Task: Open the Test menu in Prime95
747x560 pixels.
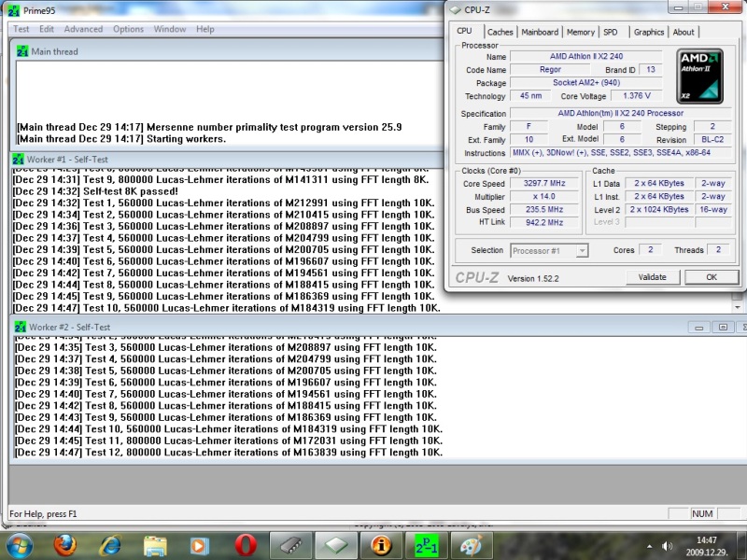Action: click(21, 29)
